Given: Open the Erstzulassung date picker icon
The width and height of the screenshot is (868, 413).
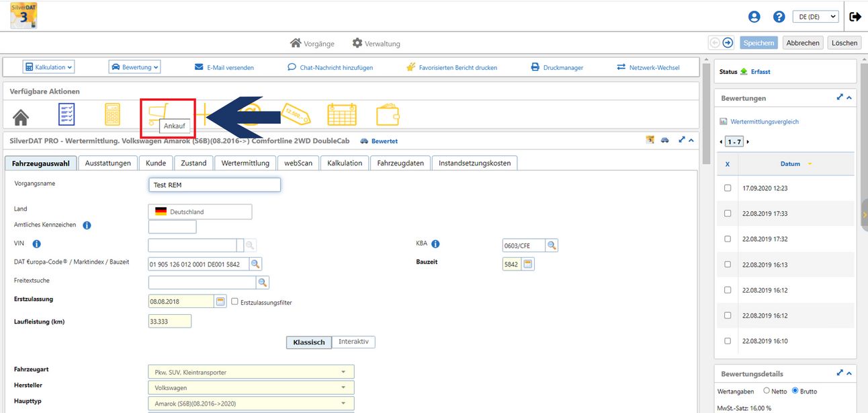Looking at the screenshot, I should tap(220, 301).
